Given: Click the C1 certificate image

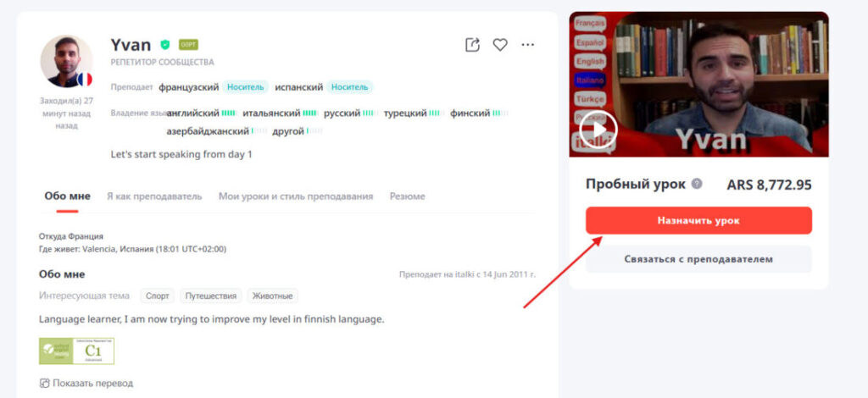Looking at the screenshot, I should 76,351.
